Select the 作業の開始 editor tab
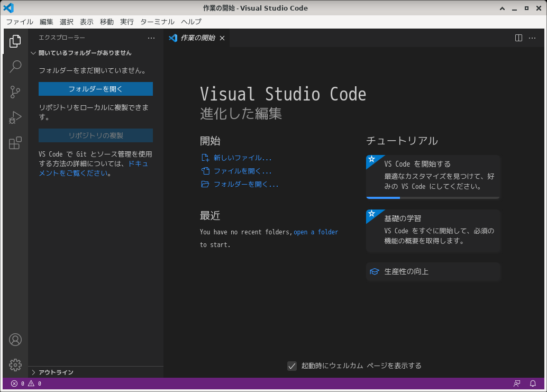 [x=197, y=38]
